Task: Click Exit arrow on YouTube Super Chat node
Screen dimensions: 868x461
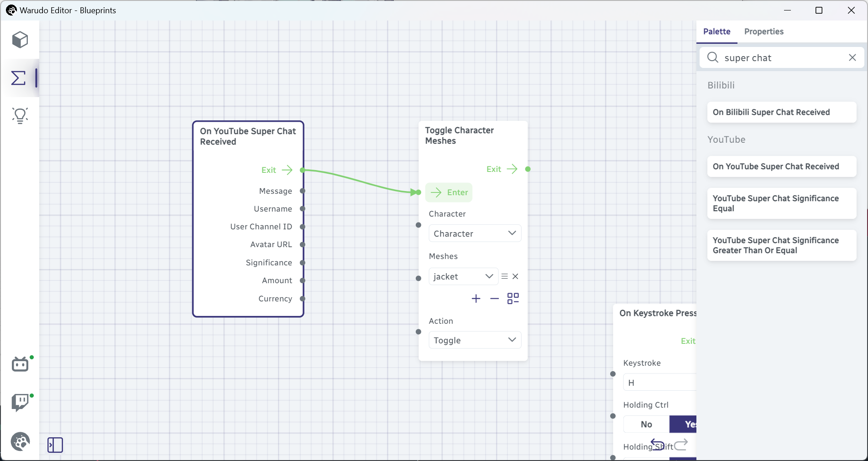Action: (287, 170)
